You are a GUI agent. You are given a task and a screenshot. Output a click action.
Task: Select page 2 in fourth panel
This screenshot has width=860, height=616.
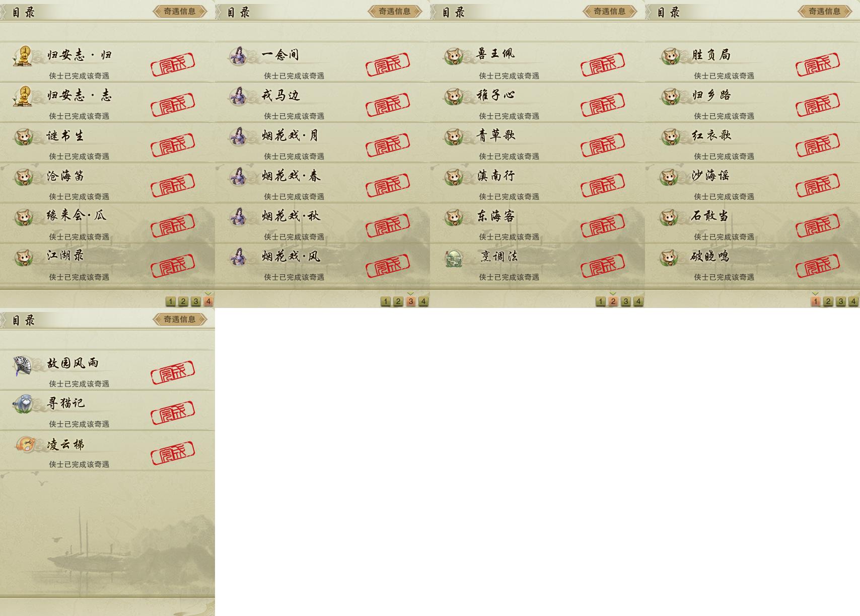828,301
